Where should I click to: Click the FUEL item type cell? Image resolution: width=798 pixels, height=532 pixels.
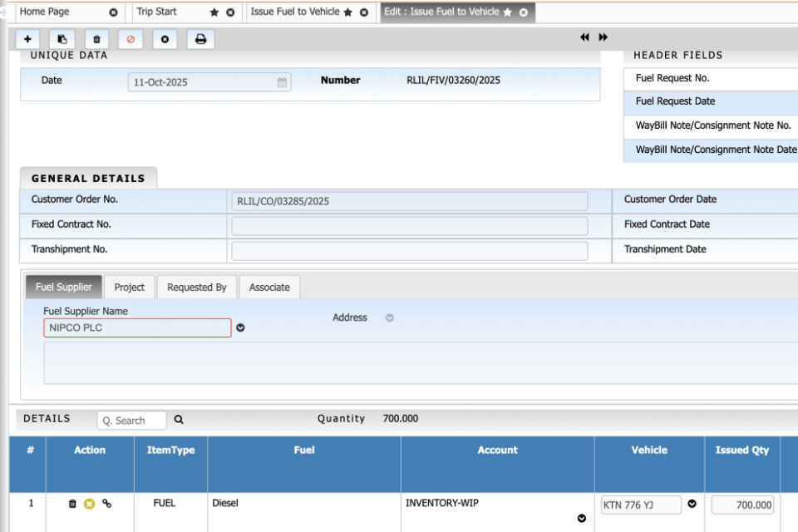coord(165,503)
